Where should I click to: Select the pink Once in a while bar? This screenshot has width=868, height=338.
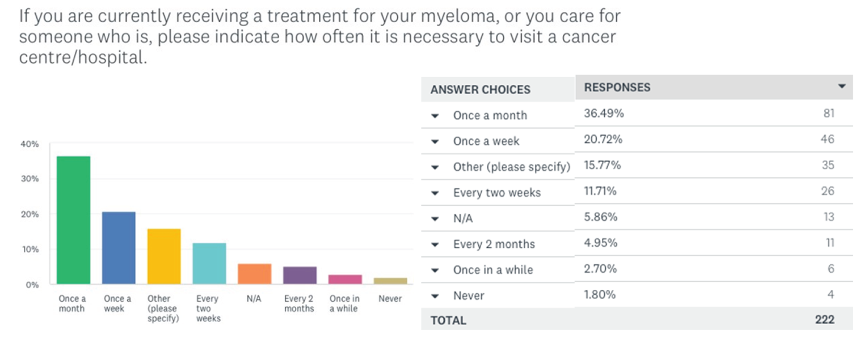point(345,280)
